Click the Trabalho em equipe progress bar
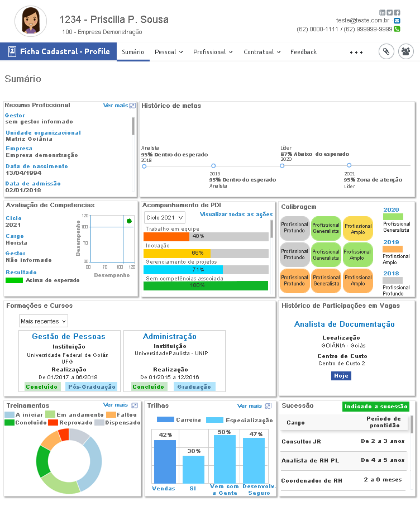420x506 pixels. point(206,236)
